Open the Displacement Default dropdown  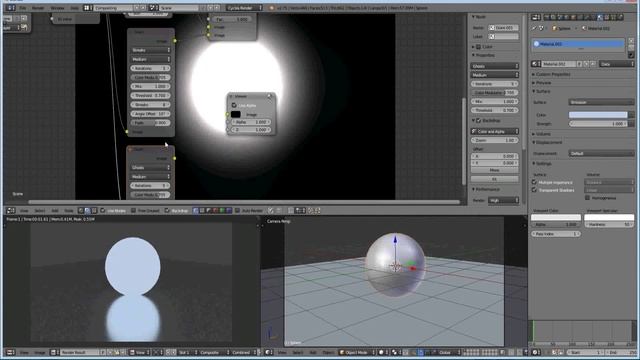click(x=601, y=153)
